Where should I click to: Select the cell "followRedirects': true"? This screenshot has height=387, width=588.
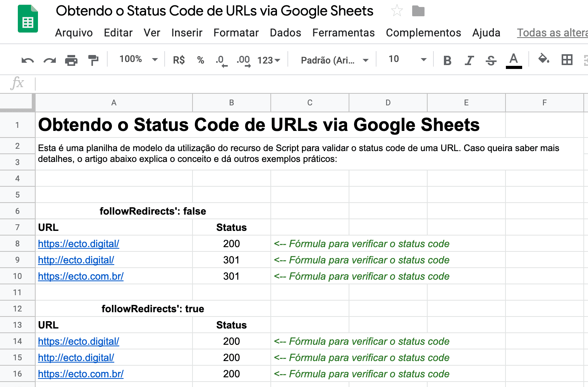click(153, 309)
